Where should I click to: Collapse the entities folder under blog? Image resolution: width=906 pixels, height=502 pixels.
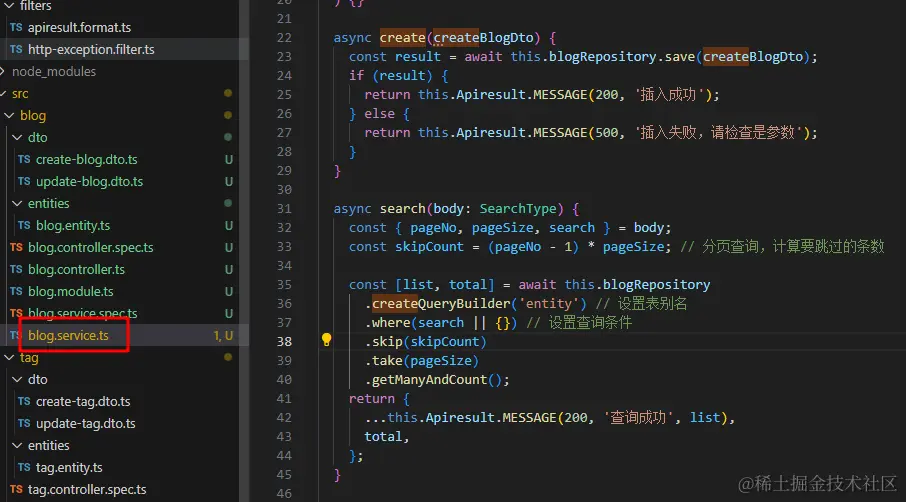click(17, 203)
